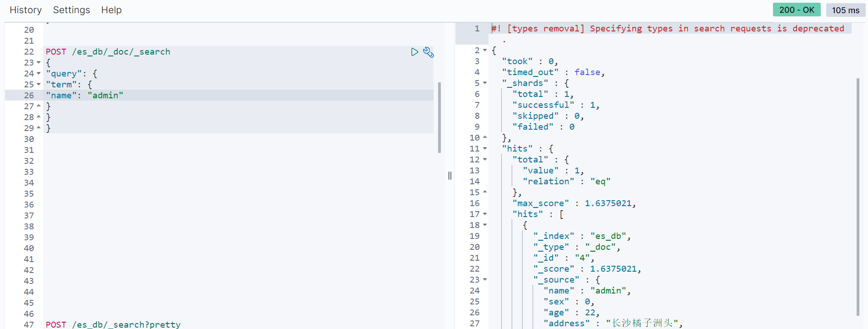The width and height of the screenshot is (868, 329).
Task: Collapse hits object at response line 11
Action: [485, 149]
